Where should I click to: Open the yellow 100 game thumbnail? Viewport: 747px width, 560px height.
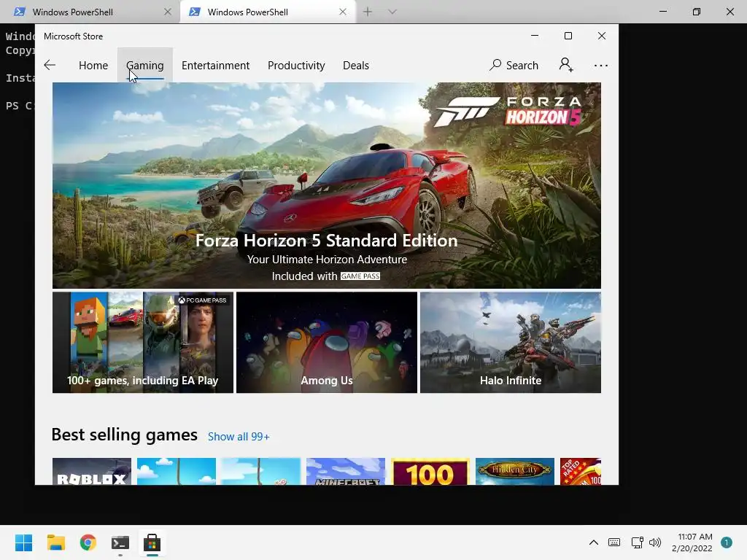[430, 472]
